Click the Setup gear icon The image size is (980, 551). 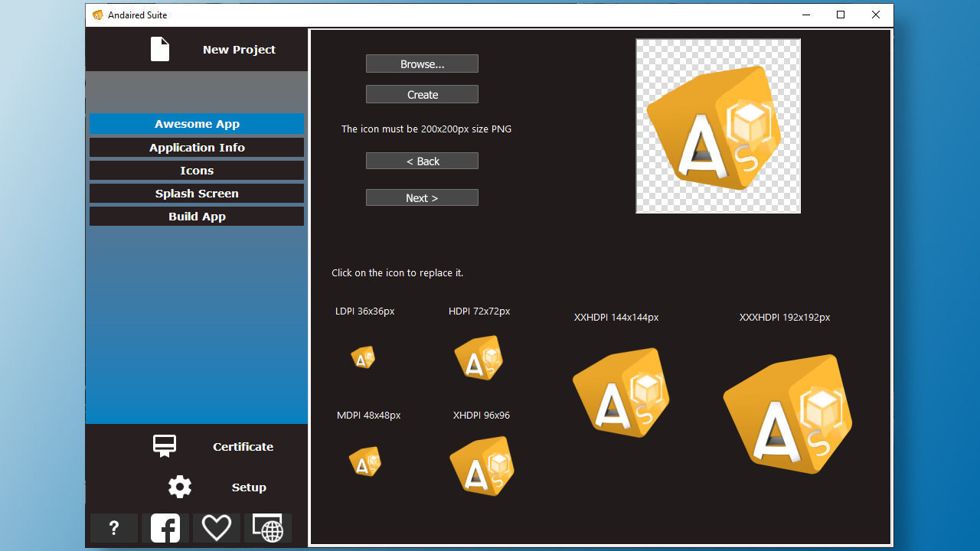(180, 487)
